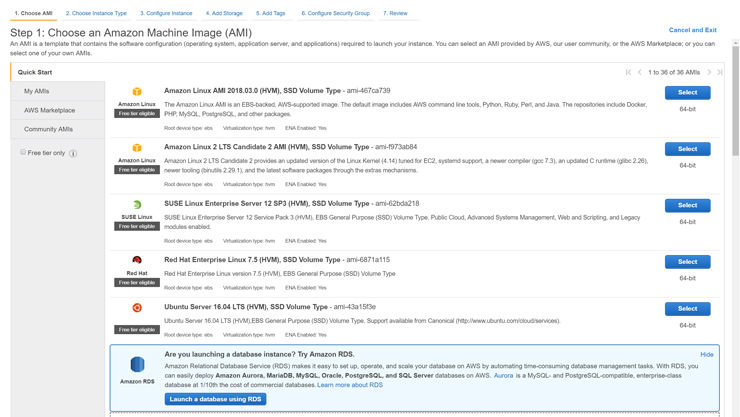Click Cancel and Exit link

[x=692, y=30]
